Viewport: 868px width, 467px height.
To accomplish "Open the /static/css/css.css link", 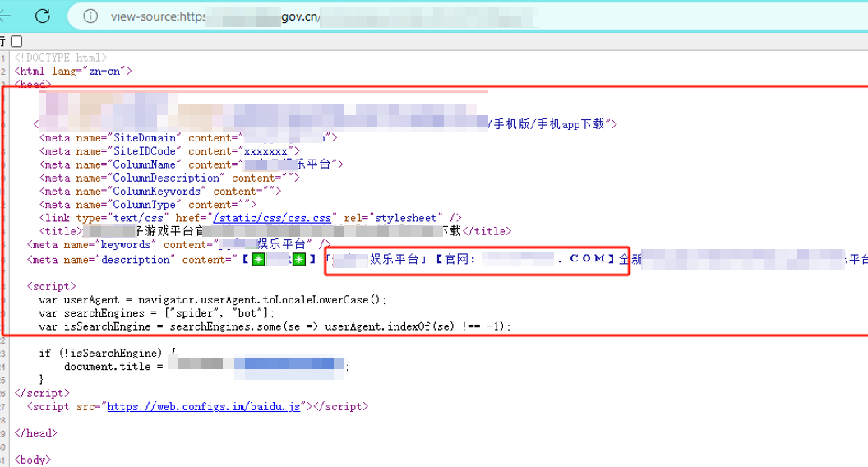I will (272, 218).
